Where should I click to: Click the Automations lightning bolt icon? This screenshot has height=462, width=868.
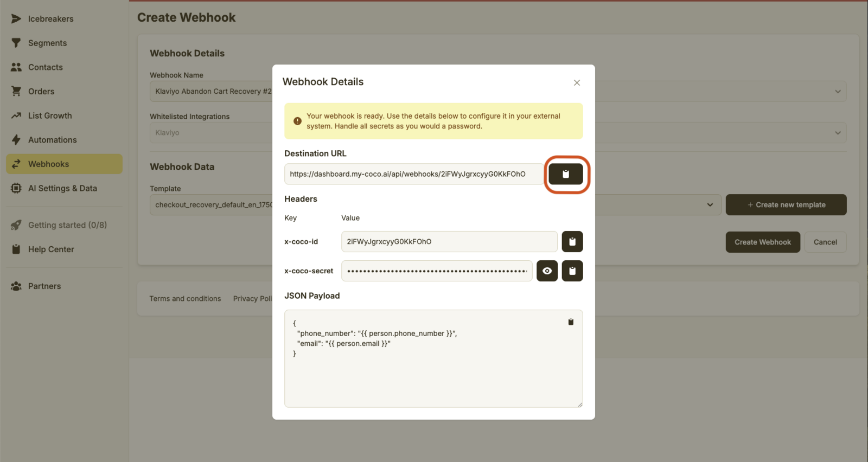[x=16, y=140]
